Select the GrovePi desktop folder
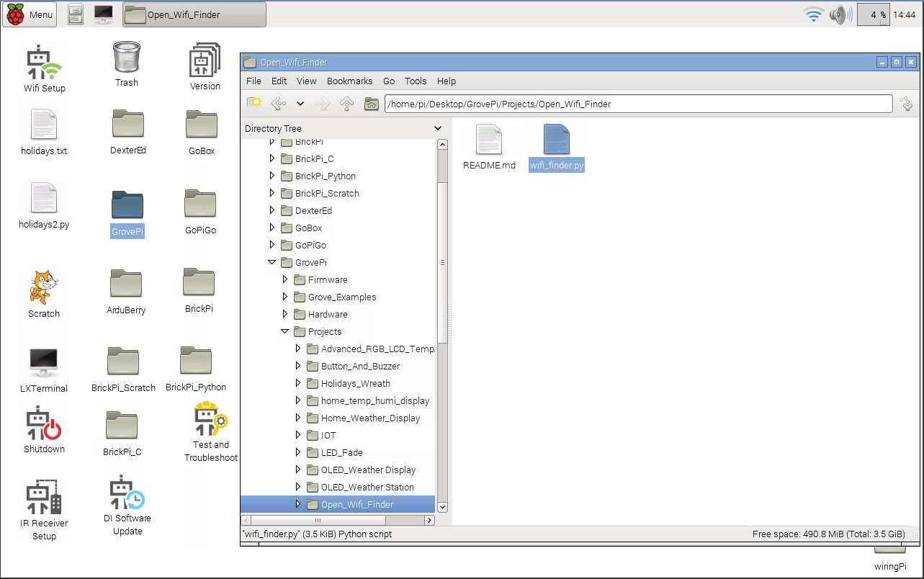This screenshot has height=579, width=924. (127, 213)
